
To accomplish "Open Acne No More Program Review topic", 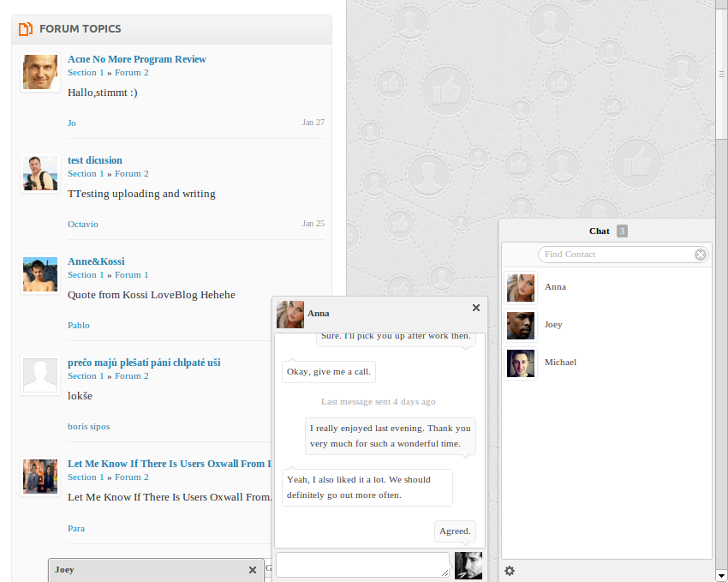I will [137, 59].
